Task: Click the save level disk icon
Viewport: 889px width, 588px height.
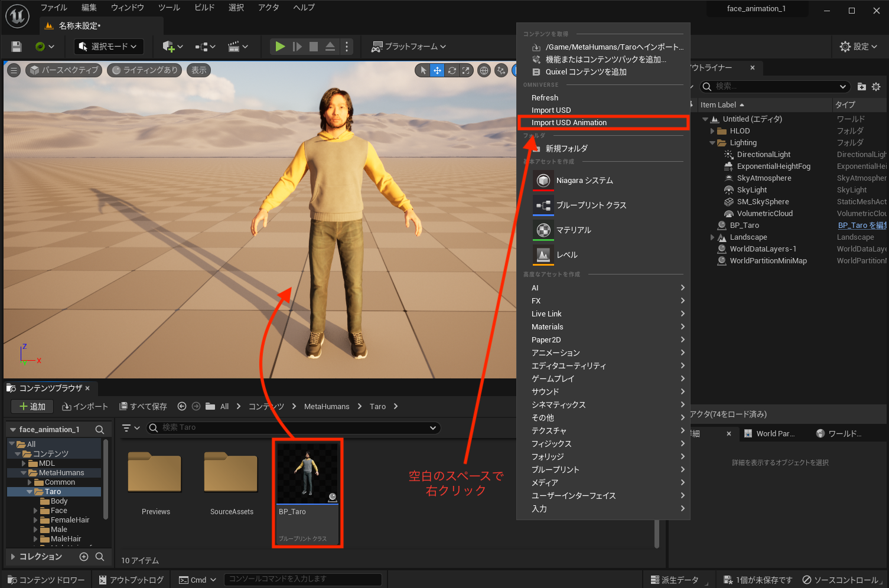Action: [17, 47]
